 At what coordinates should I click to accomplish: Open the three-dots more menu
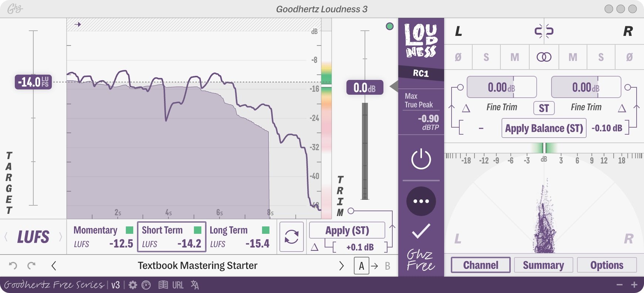421,201
